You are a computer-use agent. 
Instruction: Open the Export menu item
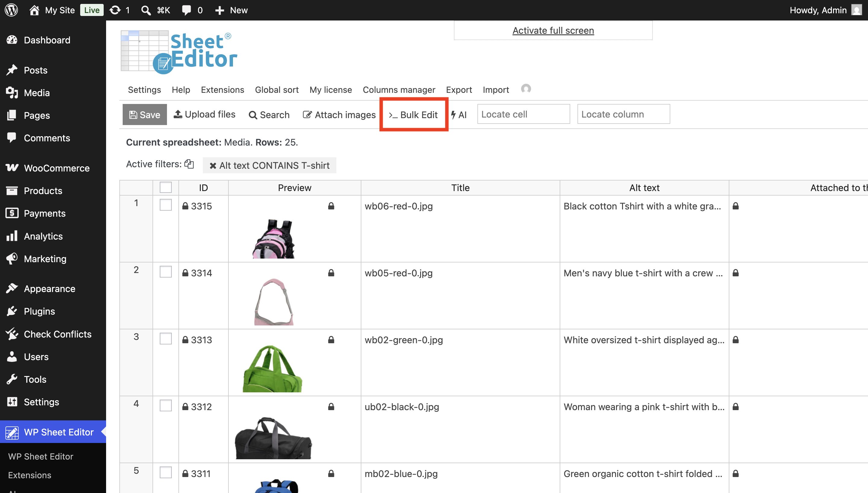pyautogui.click(x=459, y=90)
